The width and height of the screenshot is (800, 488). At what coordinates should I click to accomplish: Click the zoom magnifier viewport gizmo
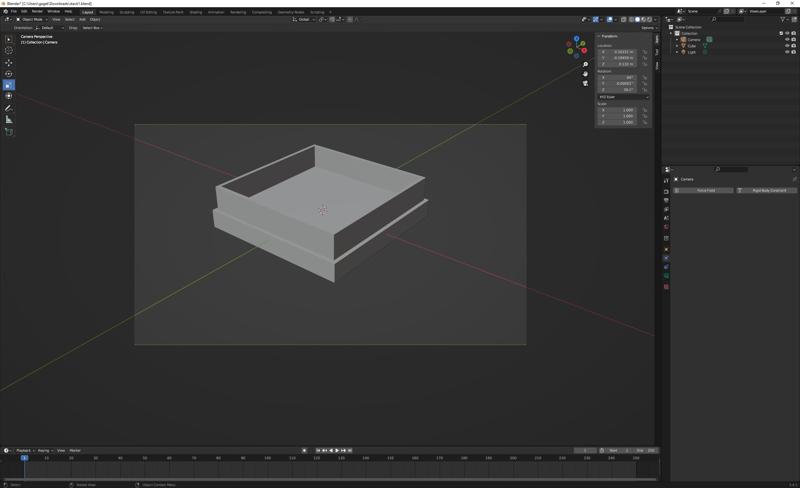(586, 65)
